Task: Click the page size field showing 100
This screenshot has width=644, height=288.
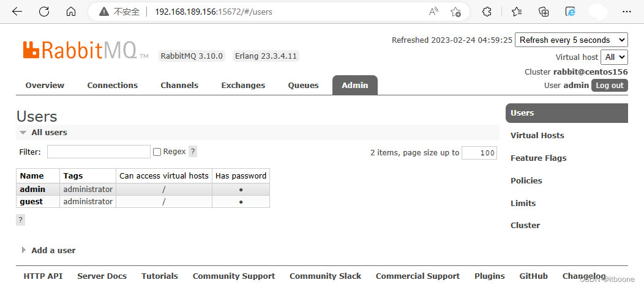Action: pos(479,153)
